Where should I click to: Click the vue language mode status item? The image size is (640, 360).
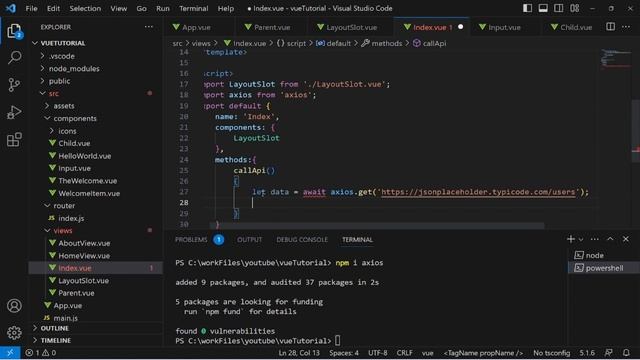pos(427,353)
